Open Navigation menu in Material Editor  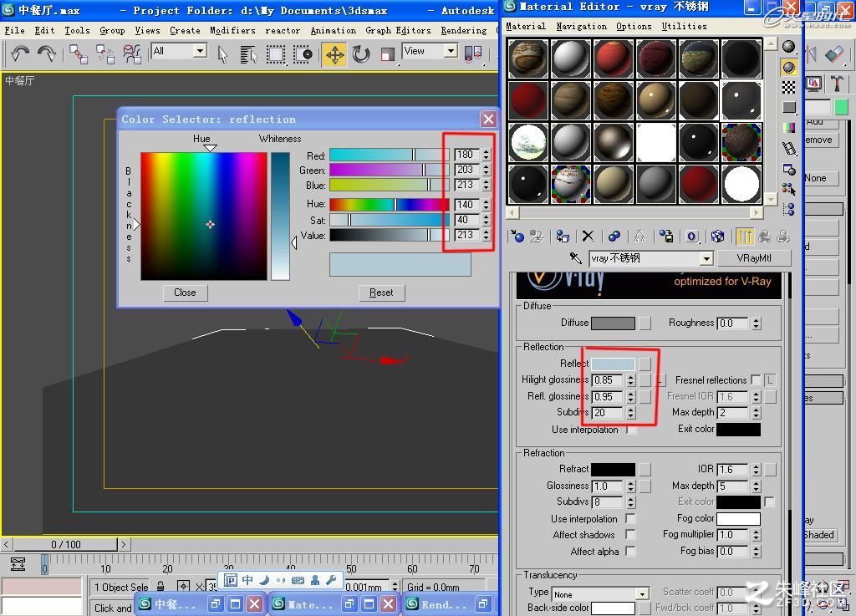click(x=582, y=26)
